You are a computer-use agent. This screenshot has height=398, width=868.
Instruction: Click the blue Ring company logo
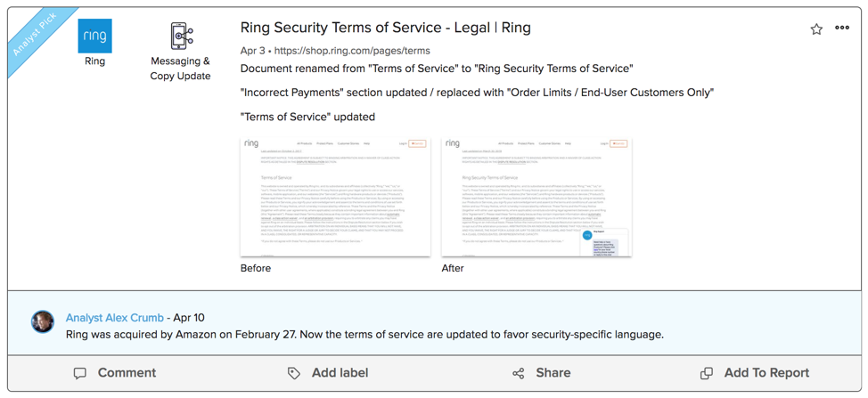pyautogui.click(x=94, y=36)
